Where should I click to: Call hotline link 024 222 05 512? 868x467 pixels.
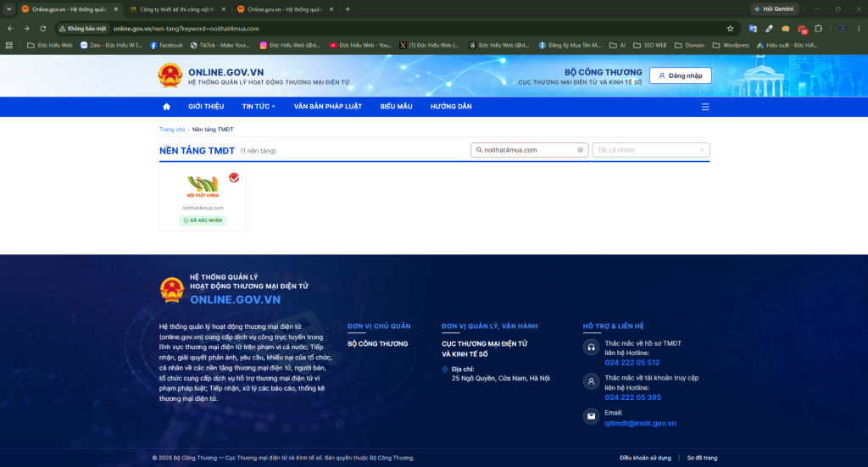point(632,363)
